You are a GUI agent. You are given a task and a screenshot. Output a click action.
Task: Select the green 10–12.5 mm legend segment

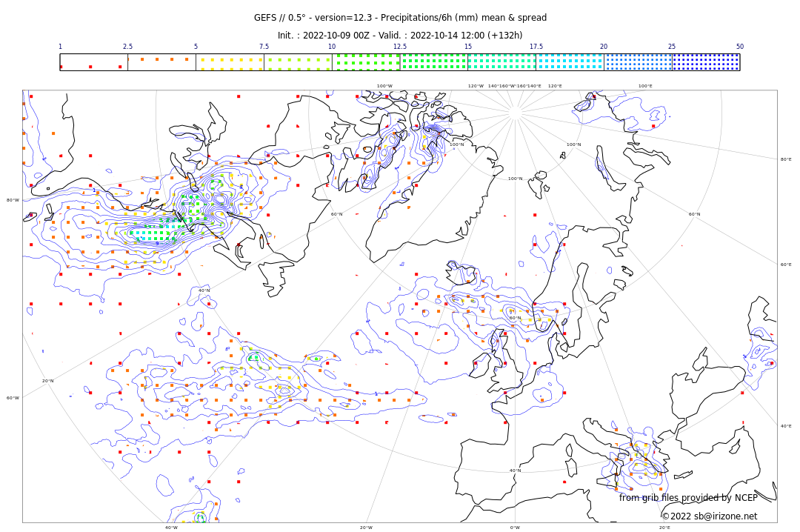[x=366, y=62]
